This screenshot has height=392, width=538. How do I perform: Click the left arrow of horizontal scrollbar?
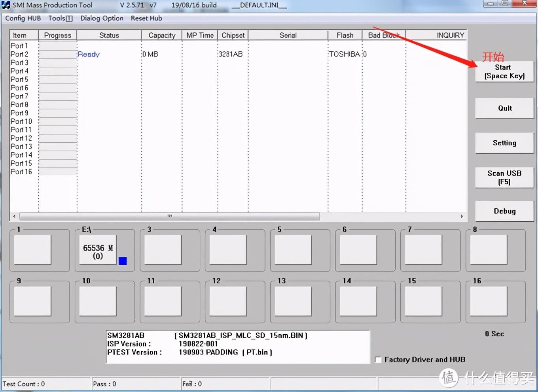coord(14,216)
